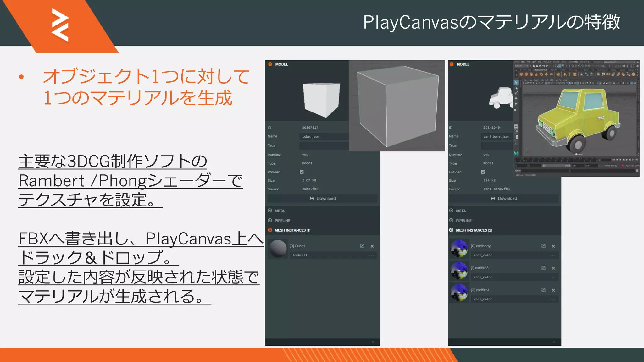Click the PlayCanvas logo on the slide header
The image size is (644, 362).
point(60,25)
